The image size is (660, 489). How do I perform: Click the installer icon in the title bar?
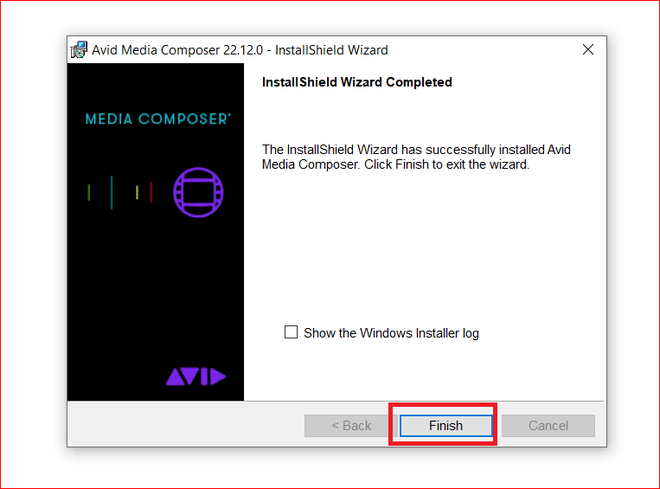[79, 50]
